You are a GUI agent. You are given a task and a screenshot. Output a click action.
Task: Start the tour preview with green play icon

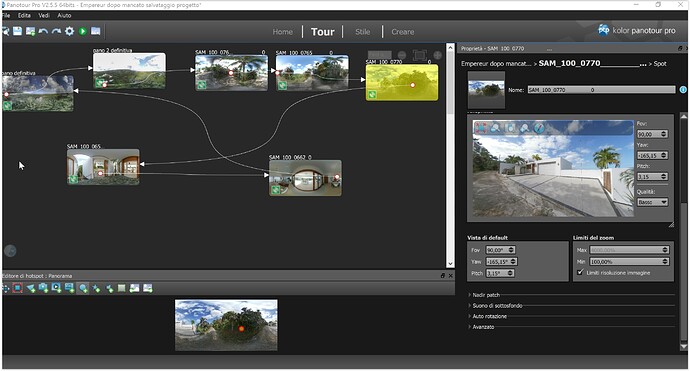83,31
